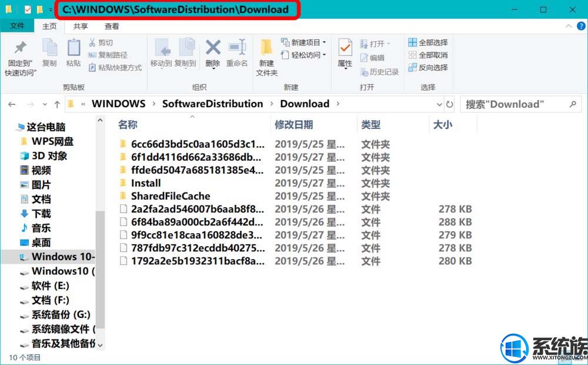588x365 pixels.
Task: Open Properties (属性) in the ribbon
Action: tap(345, 53)
